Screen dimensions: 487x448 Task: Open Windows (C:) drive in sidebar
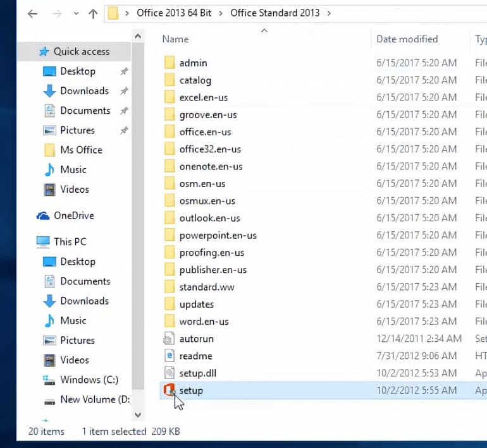click(x=89, y=380)
